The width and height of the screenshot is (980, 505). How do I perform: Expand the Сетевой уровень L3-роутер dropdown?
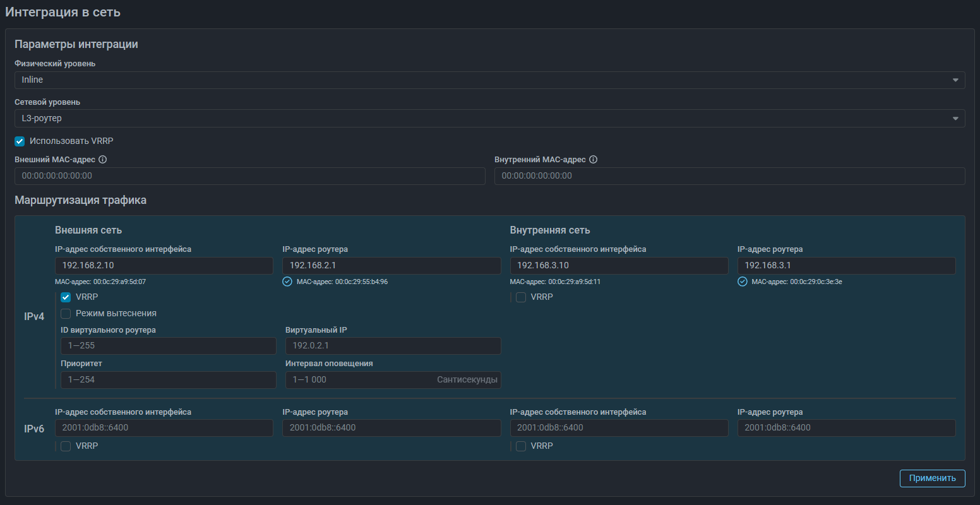click(x=489, y=119)
